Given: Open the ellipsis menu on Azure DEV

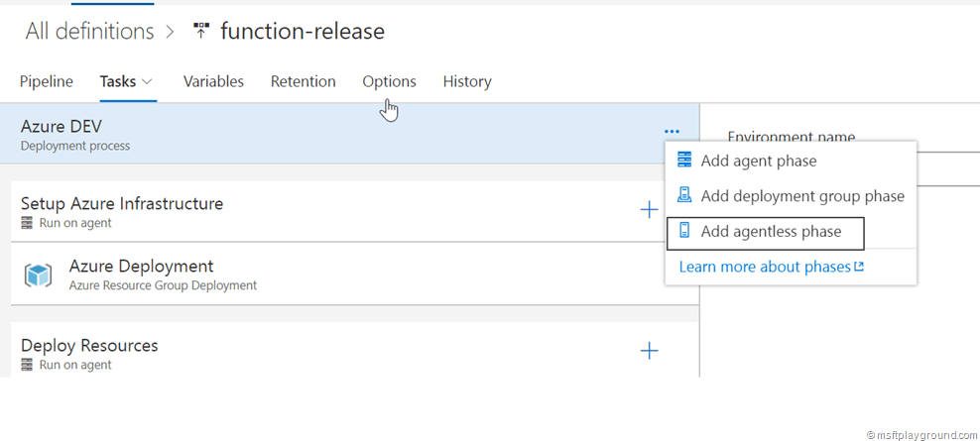Looking at the screenshot, I should coord(672,132).
